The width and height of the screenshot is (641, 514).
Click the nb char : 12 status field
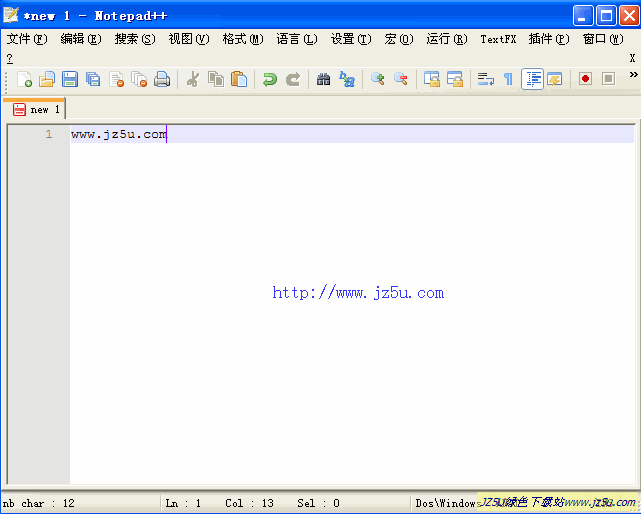81,503
